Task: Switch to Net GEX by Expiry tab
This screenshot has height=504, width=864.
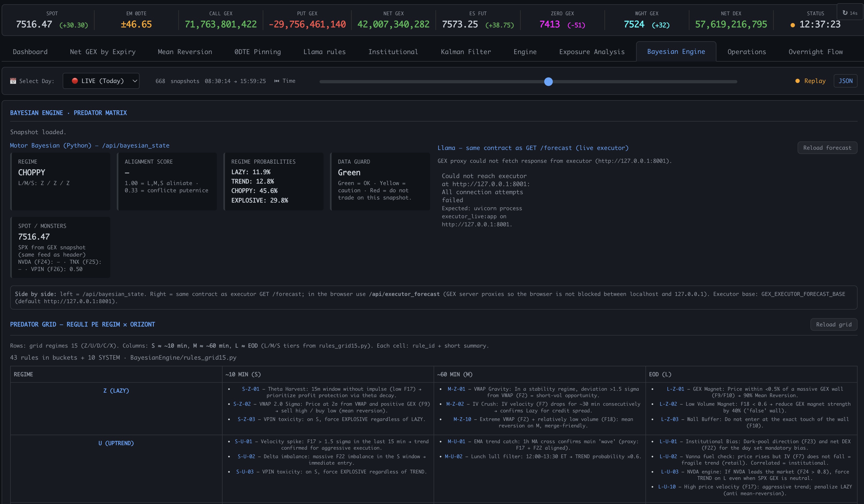Action: point(103,52)
